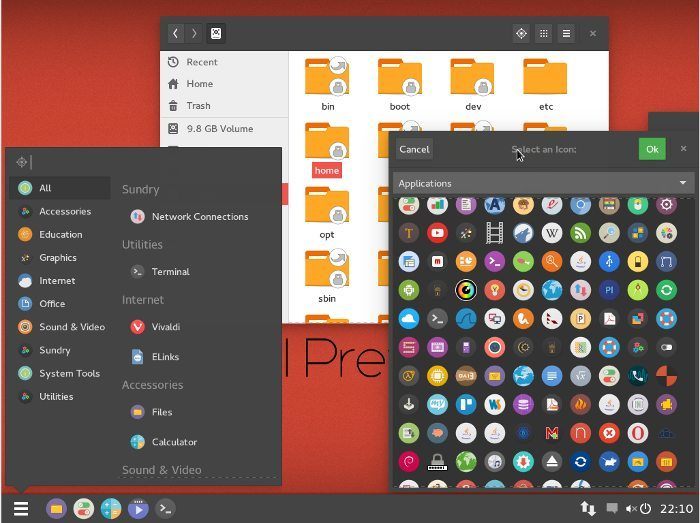Confirm icon selection with Ok
Image resolution: width=700 pixels, height=523 pixels.
click(652, 149)
